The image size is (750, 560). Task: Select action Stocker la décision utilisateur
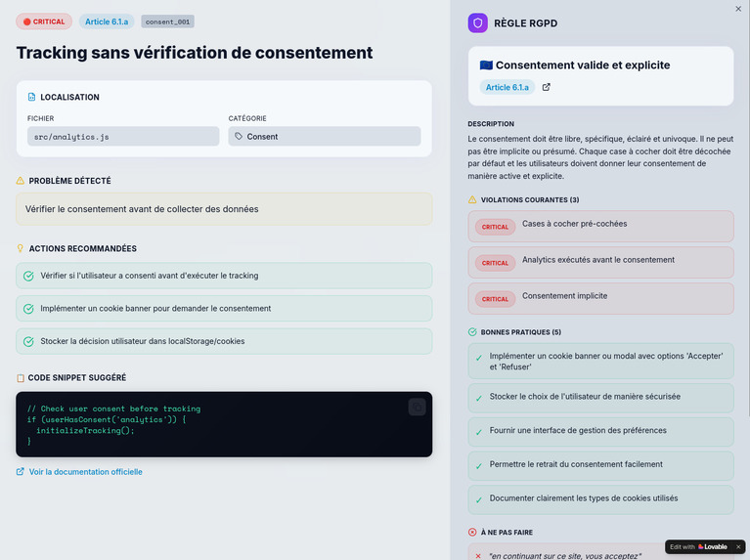coord(224,341)
